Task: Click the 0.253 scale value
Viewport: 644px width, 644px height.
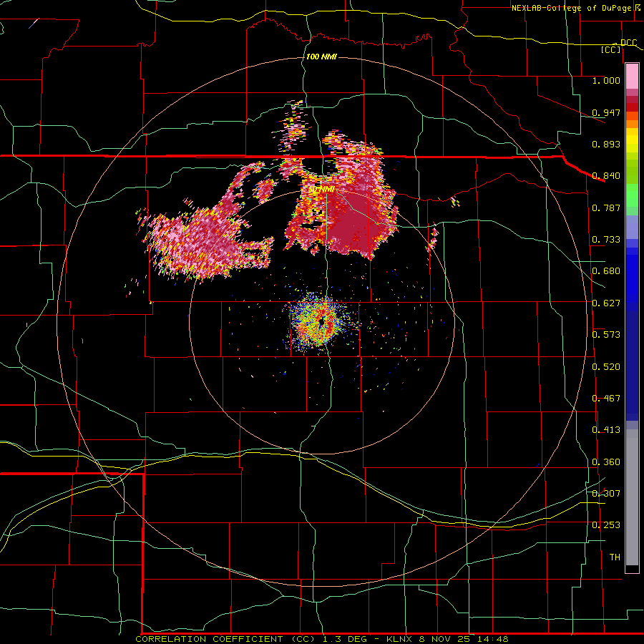Action: [606, 525]
